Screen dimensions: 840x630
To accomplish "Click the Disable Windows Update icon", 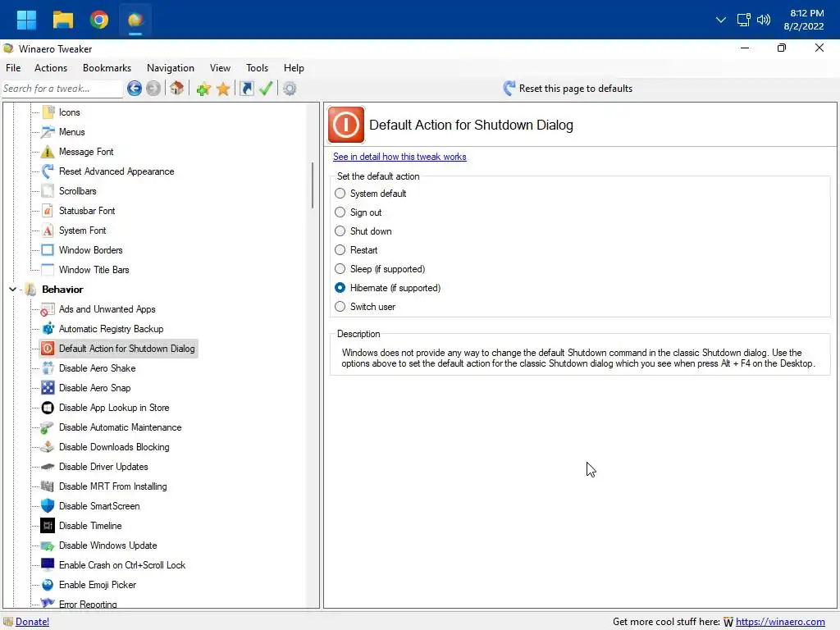I will tap(48, 546).
